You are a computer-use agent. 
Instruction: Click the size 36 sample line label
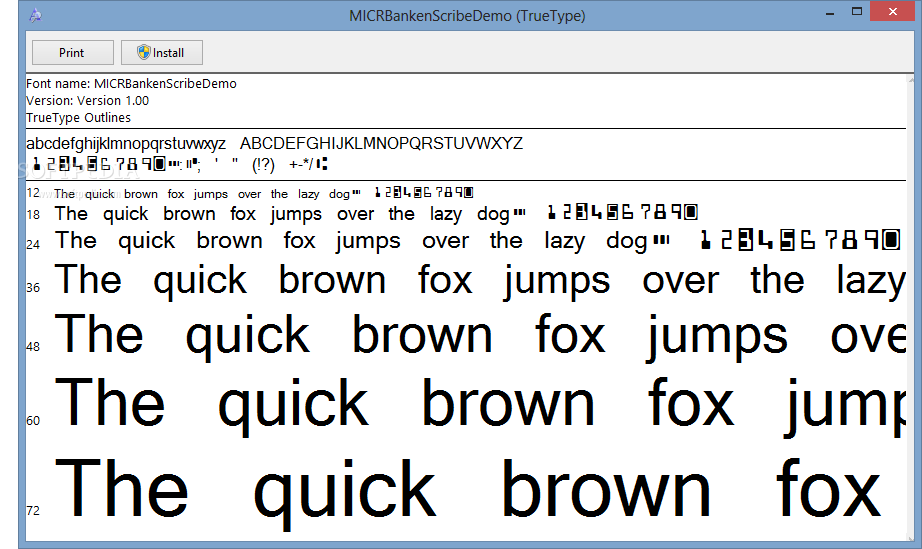[x=33, y=287]
